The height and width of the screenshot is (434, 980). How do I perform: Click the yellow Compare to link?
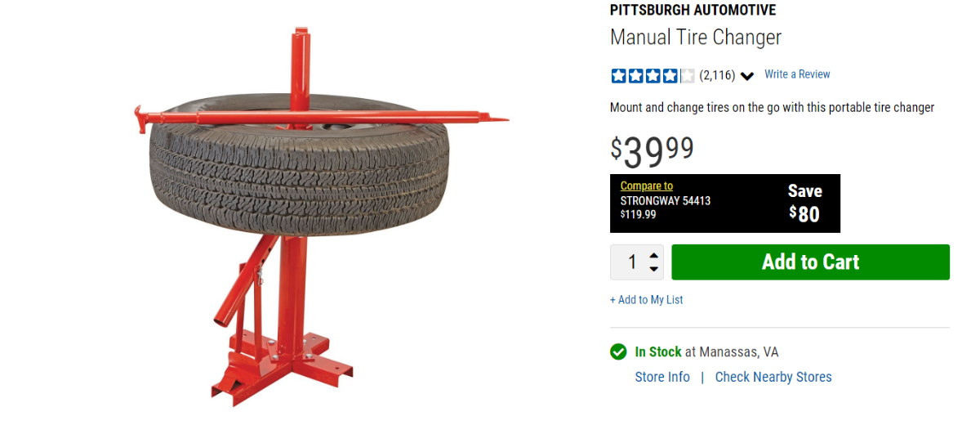click(x=647, y=186)
